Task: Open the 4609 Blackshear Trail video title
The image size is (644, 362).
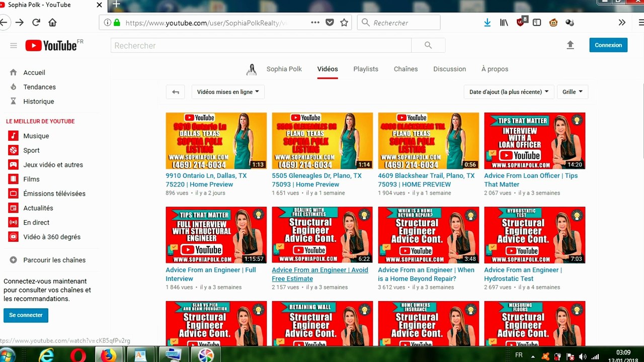Action: point(427,180)
